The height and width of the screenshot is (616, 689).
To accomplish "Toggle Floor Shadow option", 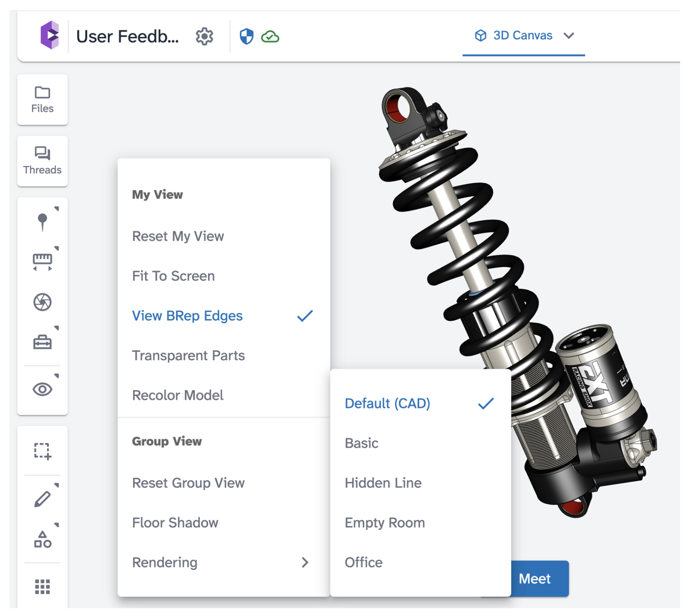I will tap(224, 523).
